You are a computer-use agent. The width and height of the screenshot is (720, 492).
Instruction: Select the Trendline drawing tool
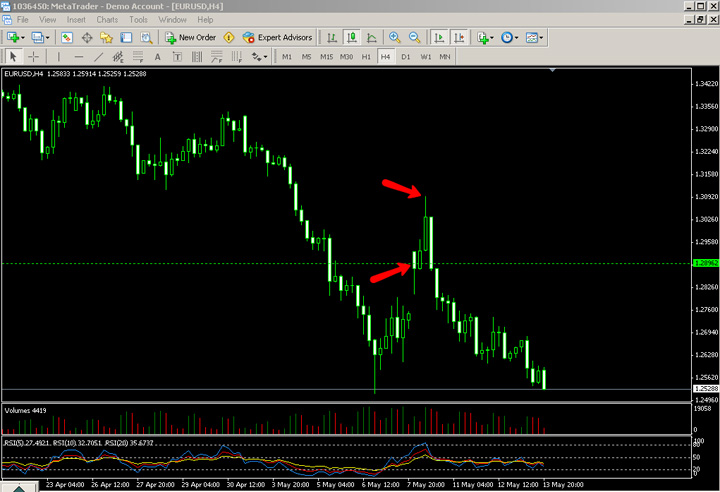98,57
